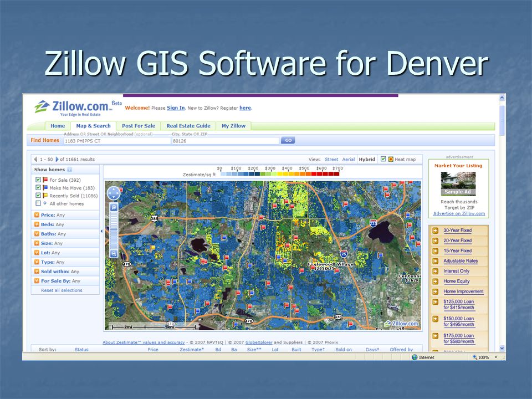Click the Heat map icon
Image resolution: width=532 pixels, height=399 pixels.
(x=391, y=159)
